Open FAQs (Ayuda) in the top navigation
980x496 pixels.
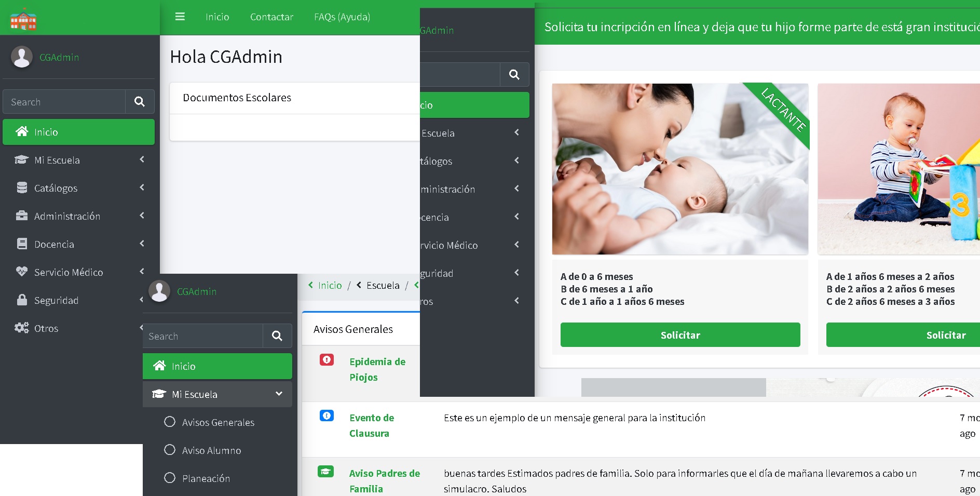(x=342, y=17)
